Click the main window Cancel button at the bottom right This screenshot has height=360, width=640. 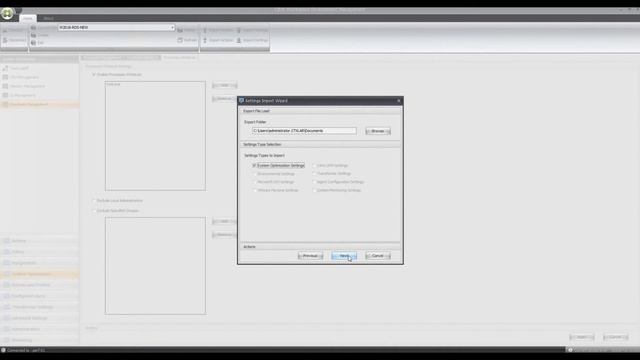[616, 337]
